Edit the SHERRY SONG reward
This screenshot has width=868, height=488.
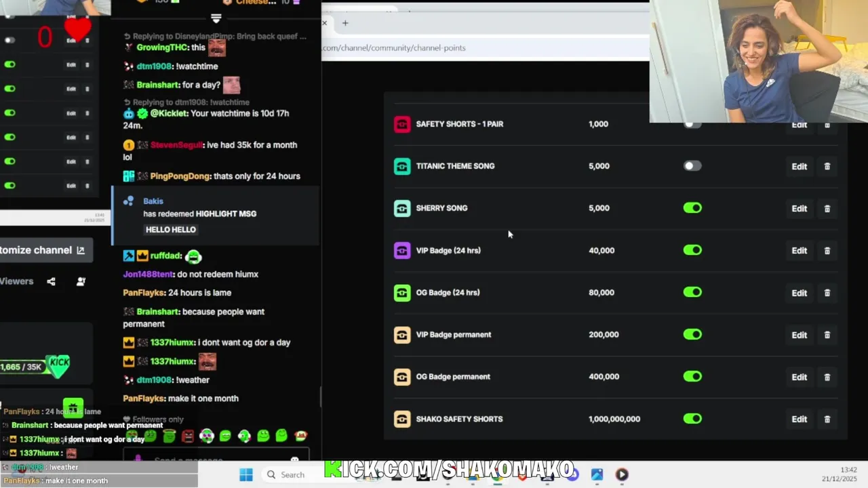800,209
